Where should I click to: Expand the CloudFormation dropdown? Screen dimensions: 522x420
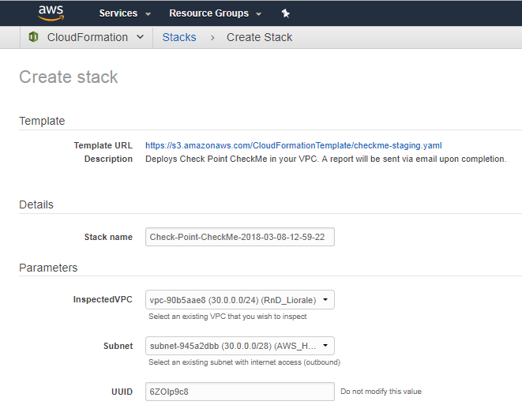[140, 37]
